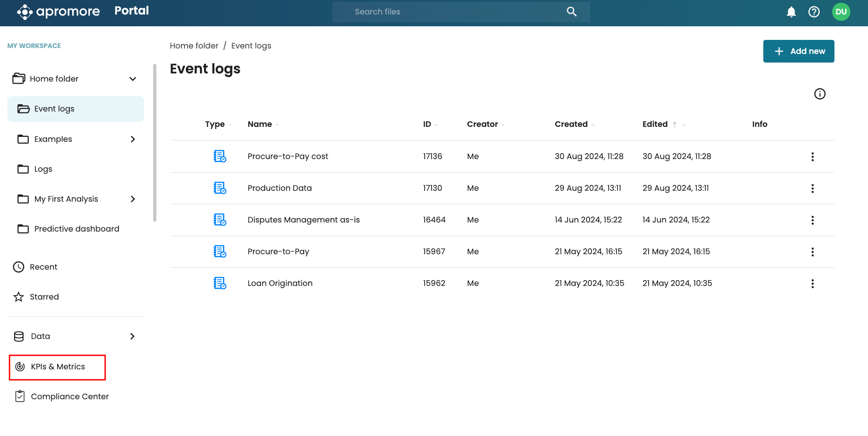Sort table by Edited column
Image resolution: width=868 pixels, height=436 pixels.
click(655, 124)
